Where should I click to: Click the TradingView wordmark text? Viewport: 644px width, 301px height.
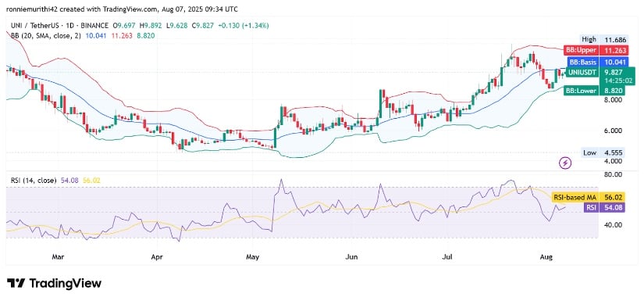pyautogui.click(x=66, y=283)
